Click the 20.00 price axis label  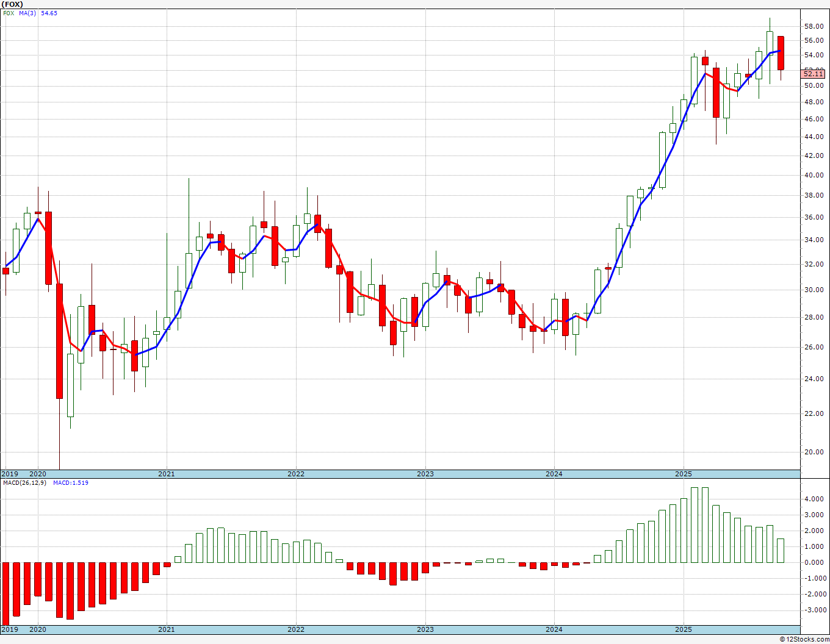click(x=814, y=453)
